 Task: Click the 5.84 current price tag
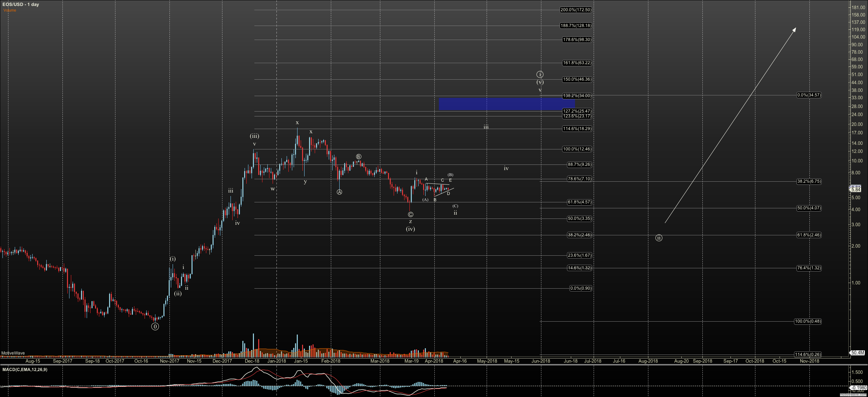click(x=856, y=189)
